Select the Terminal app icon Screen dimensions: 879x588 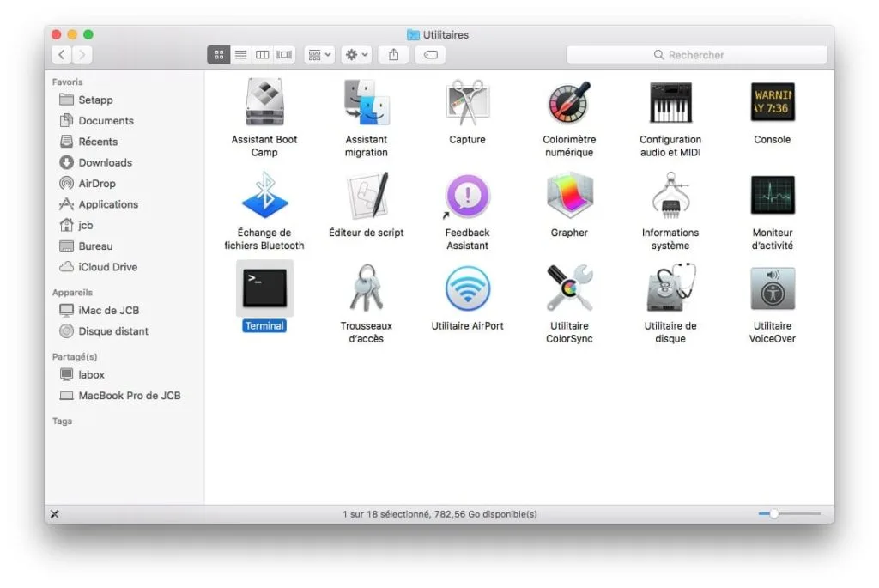pos(264,288)
